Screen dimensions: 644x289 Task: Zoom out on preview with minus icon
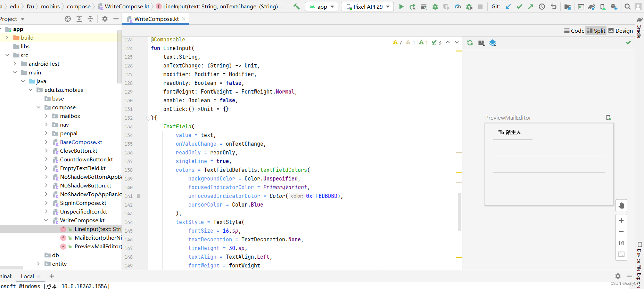click(621, 232)
